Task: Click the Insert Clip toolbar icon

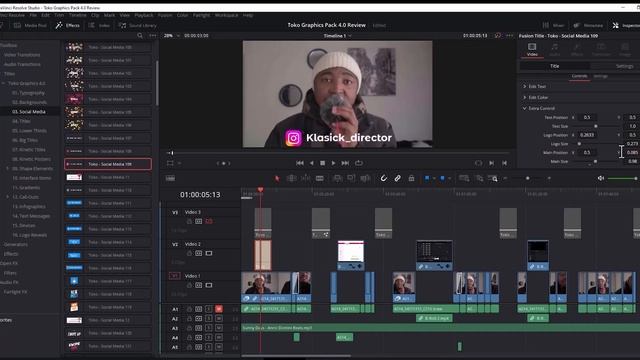Action: pyautogui.click(x=337, y=178)
